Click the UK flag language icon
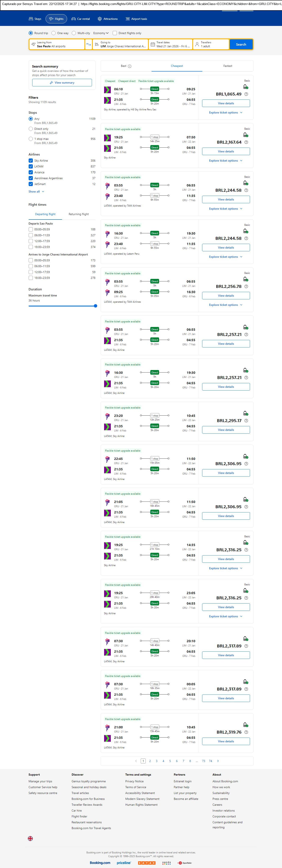 (30, 838)
